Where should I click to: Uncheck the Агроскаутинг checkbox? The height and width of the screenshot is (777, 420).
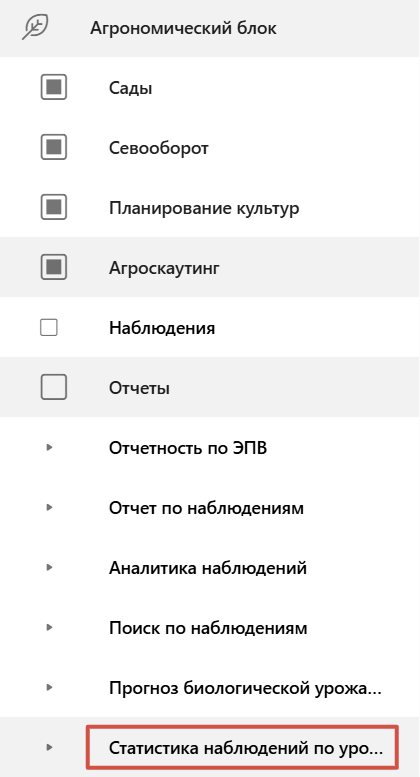pos(53,268)
